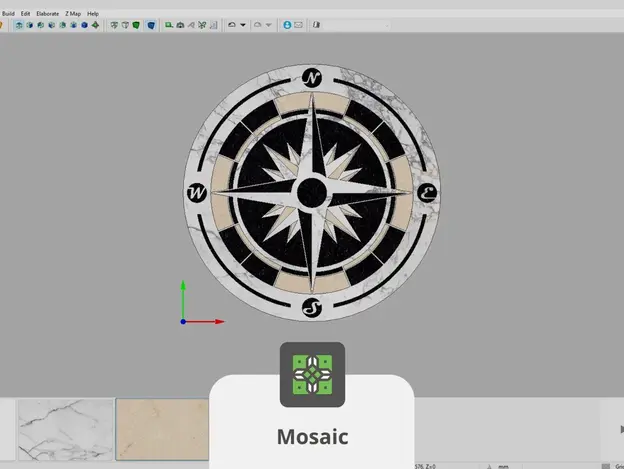This screenshot has height=469, width=624.
Task: Click the envelope mail icon
Action: [298, 25]
